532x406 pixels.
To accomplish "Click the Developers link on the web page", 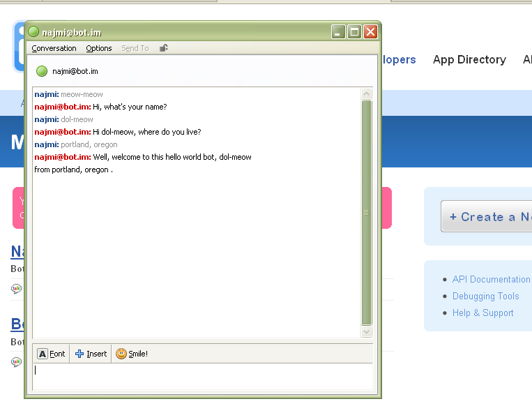I will [x=399, y=60].
